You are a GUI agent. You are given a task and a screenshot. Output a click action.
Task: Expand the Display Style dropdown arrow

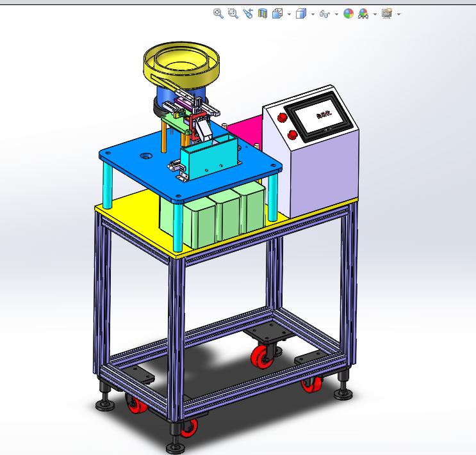(x=313, y=14)
